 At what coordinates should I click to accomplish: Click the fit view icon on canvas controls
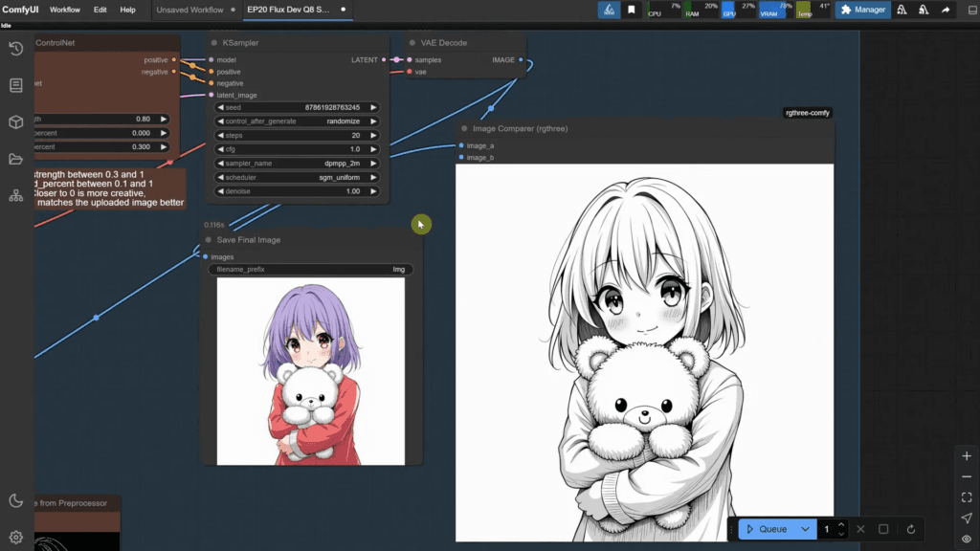pyautogui.click(x=967, y=497)
